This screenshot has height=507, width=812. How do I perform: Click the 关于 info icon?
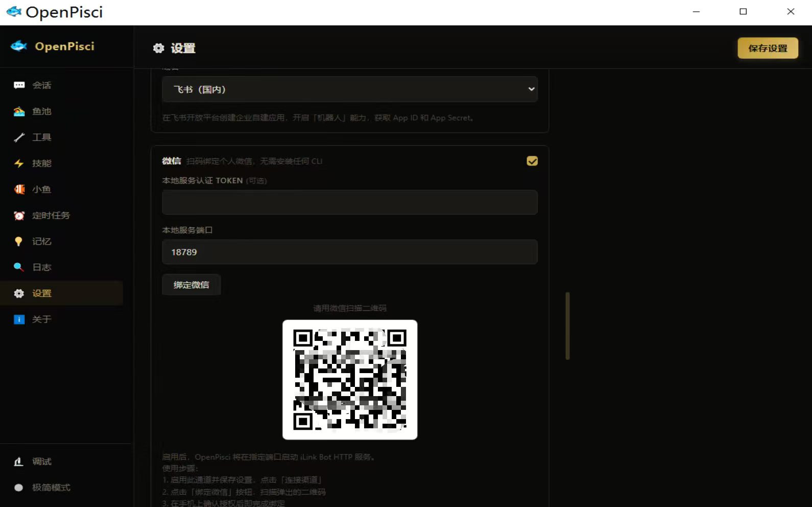pos(19,319)
